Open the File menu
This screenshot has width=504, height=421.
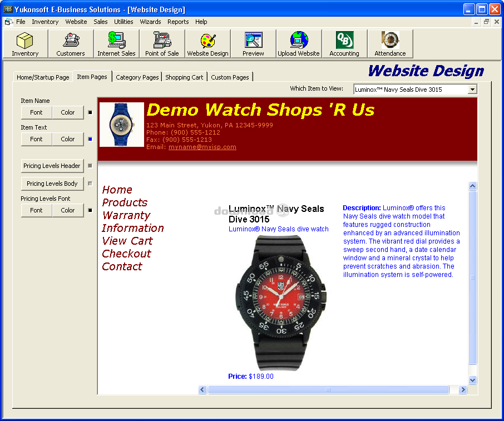pos(21,22)
